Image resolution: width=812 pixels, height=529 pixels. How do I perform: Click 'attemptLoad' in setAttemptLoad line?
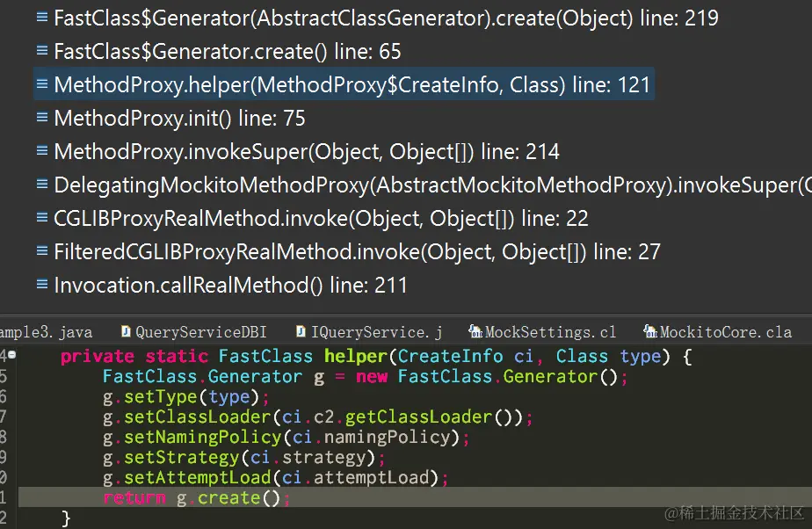click(371, 478)
